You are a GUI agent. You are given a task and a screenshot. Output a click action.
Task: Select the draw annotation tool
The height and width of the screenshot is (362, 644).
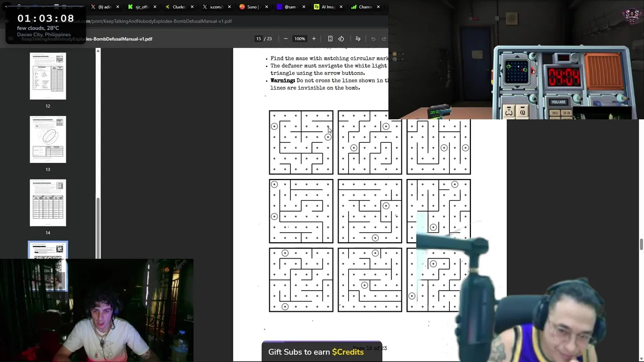[x=358, y=39]
